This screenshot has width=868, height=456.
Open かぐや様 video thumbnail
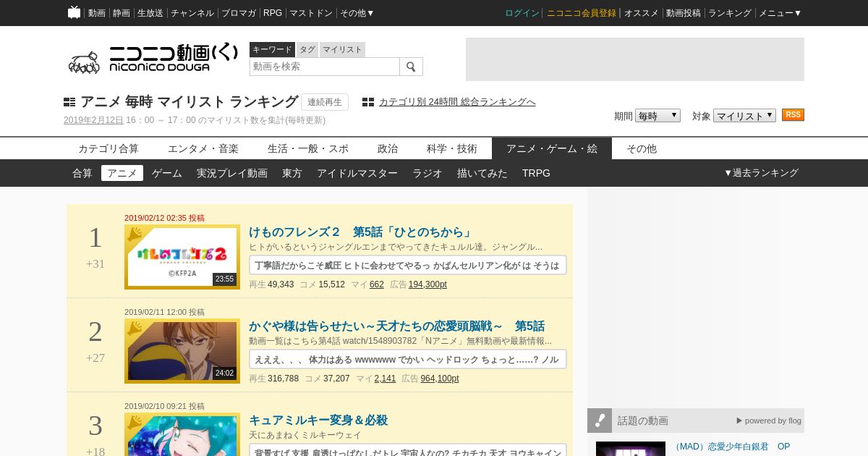click(x=182, y=351)
